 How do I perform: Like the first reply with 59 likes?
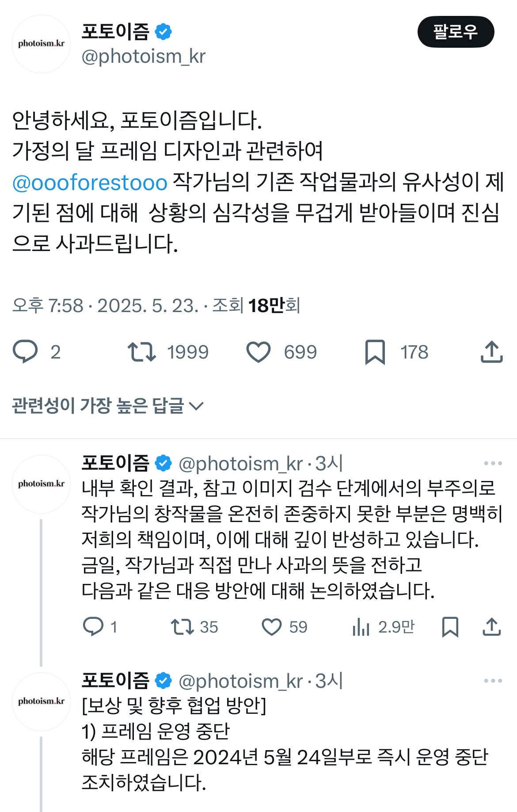(x=272, y=627)
